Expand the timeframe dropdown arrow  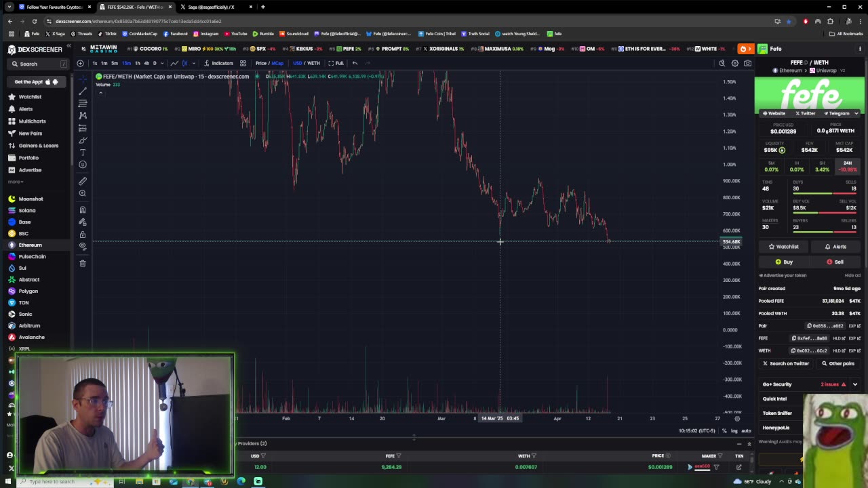(163, 63)
